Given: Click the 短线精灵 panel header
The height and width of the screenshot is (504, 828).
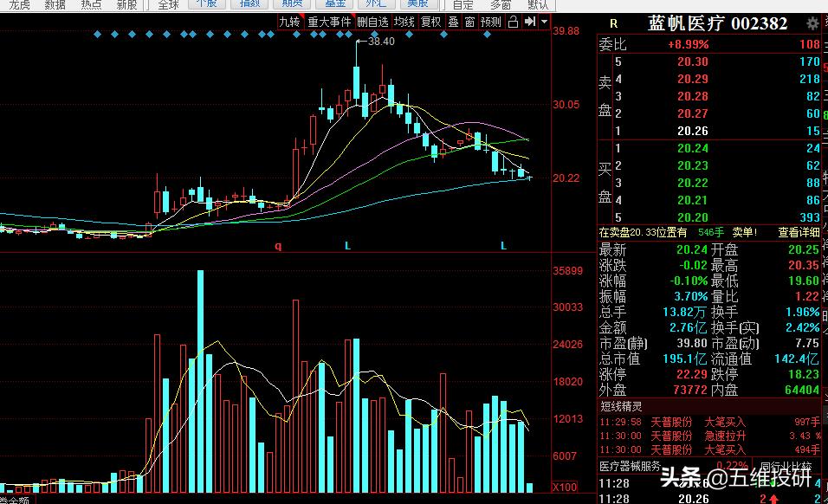Looking at the screenshot, I should click(x=622, y=406).
